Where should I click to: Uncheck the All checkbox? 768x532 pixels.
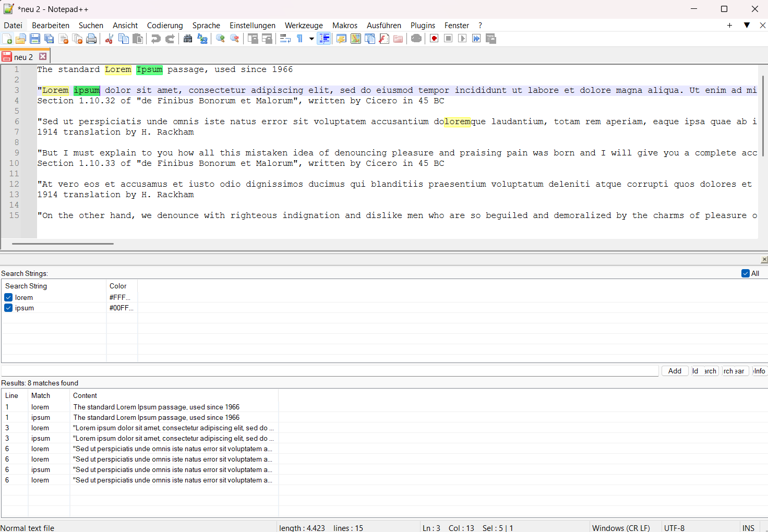[x=746, y=273]
